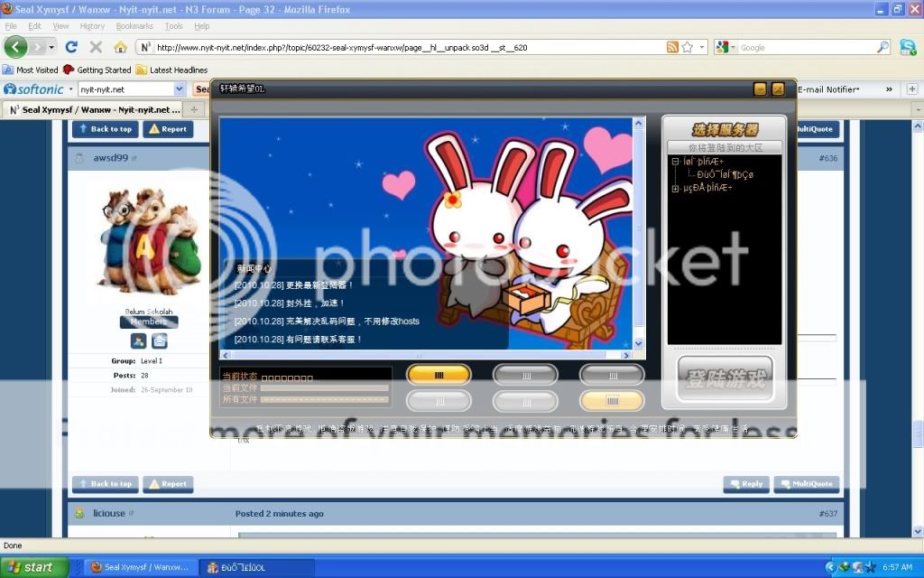The image size is (924, 578).
Task: Go back with Firefox's green back arrow
Action: [15, 47]
